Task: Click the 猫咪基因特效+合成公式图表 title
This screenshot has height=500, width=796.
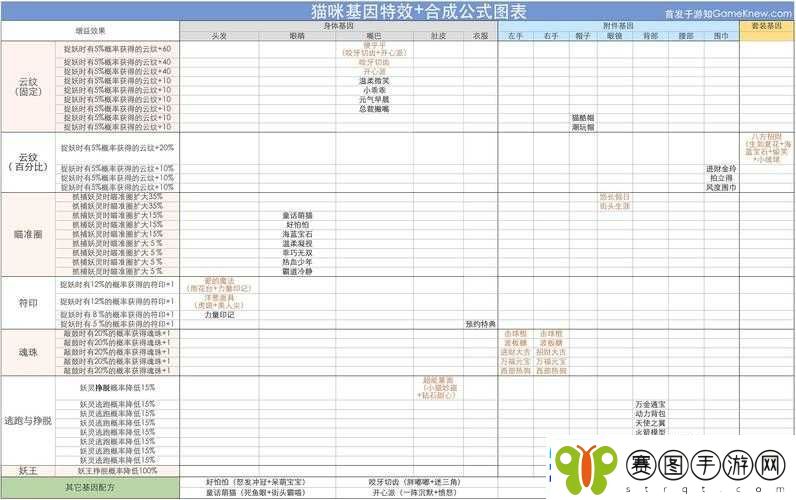Action: click(x=418, y=11)
